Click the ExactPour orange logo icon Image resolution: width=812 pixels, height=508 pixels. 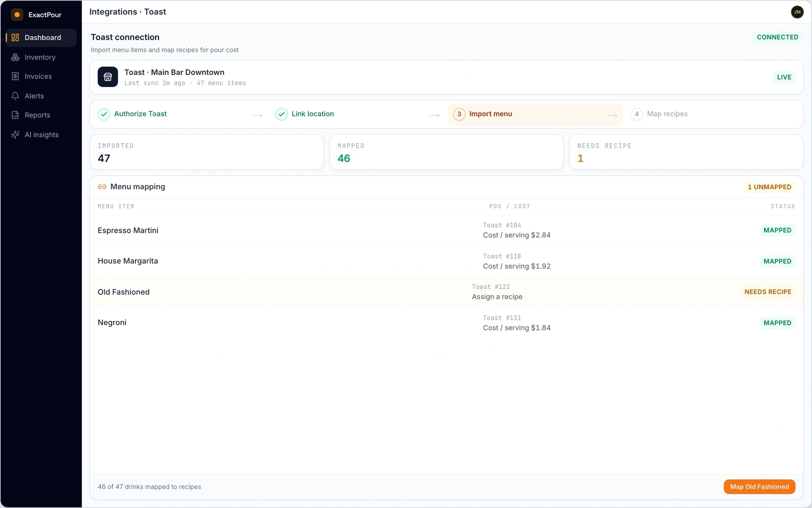point(17,15)
